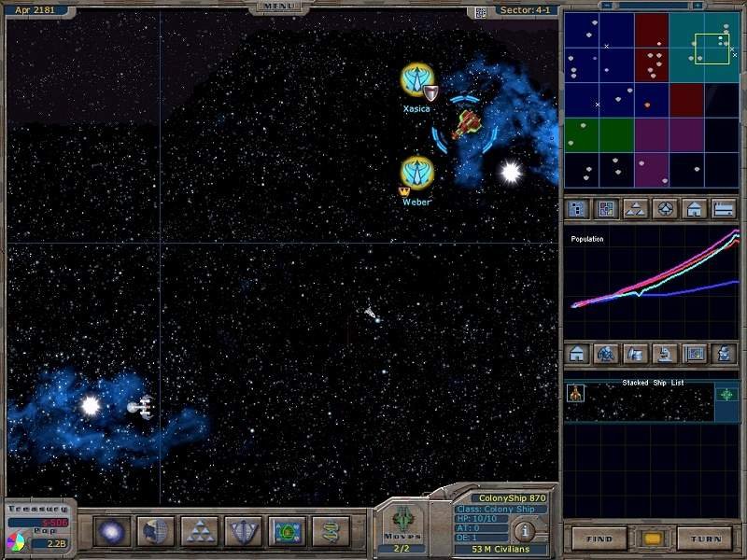Screen dimensions: 747x560
Task: Click the crown badge next to Weber
Action: click(x=404, y=191)
